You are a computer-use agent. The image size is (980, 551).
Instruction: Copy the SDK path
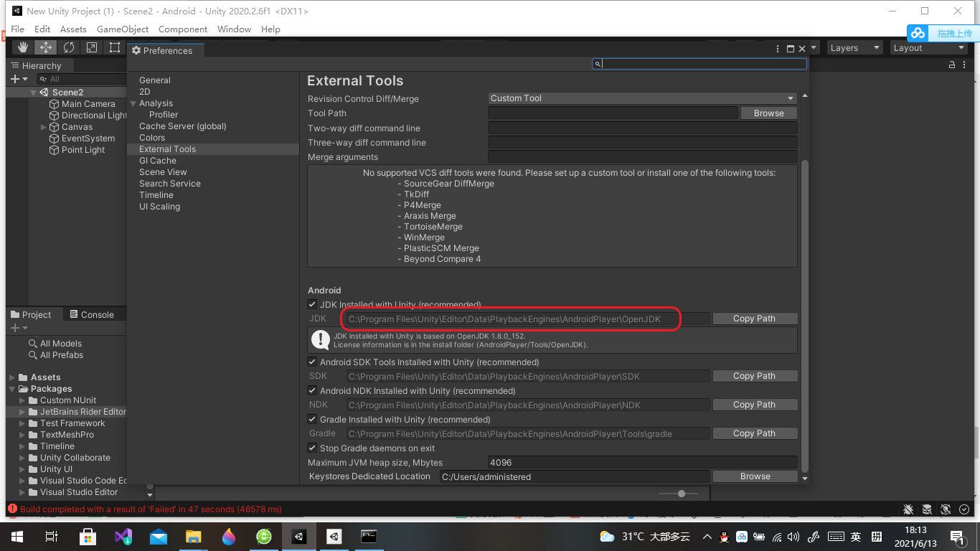pyautogui.click(x=754, y=376)
